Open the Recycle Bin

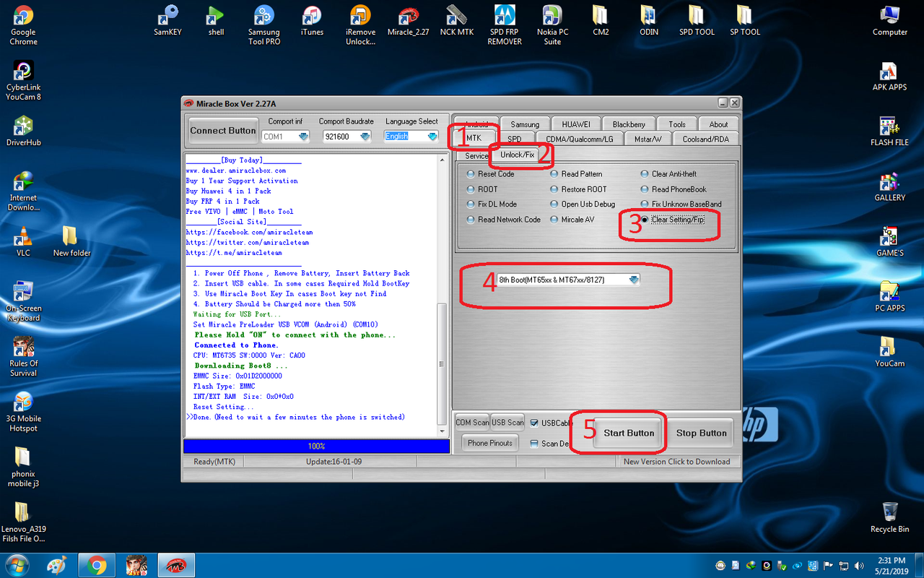coord(889,517)
